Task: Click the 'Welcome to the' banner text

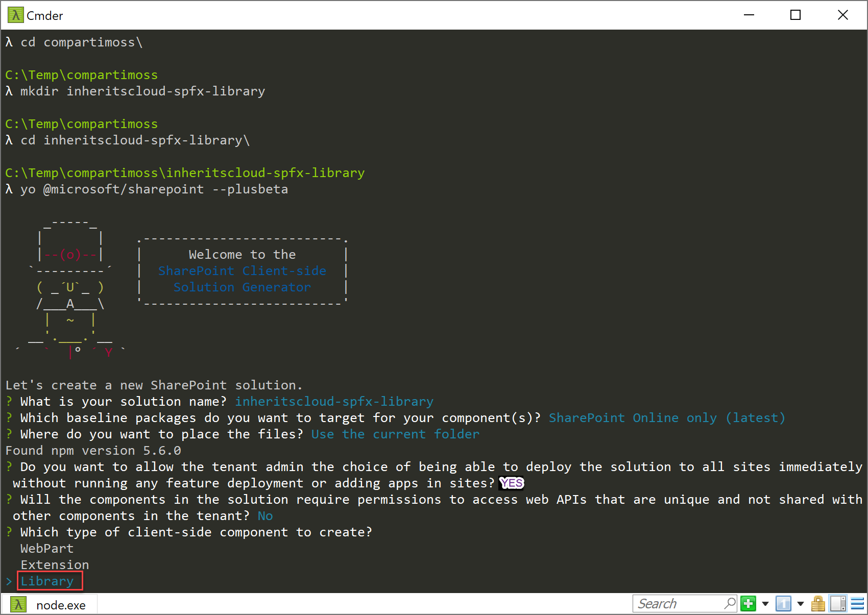Action: [x=242, y=255]
